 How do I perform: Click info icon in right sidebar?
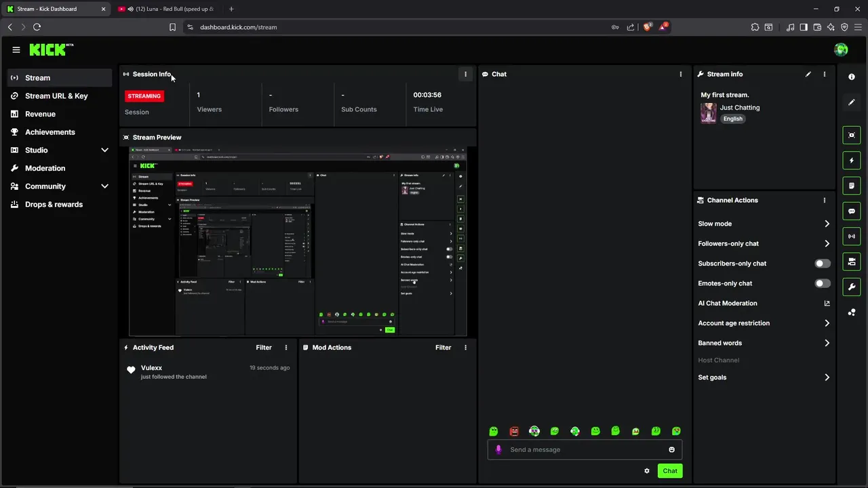pyautogui.click(x=852, y=77)
